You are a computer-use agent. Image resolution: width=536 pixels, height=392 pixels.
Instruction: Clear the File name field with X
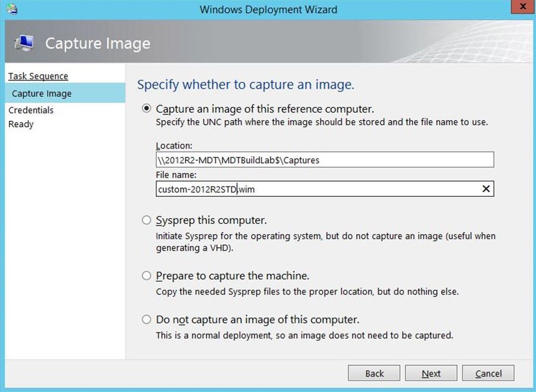click(x=486, y=189)
